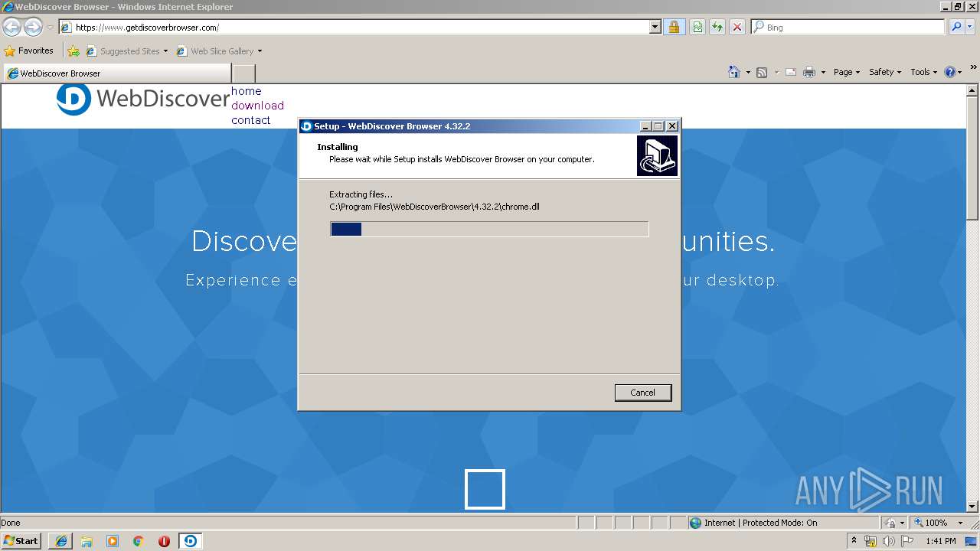Click the RSS Feeds icon
Screen dimensions: 980x551
tap(762, 72)
